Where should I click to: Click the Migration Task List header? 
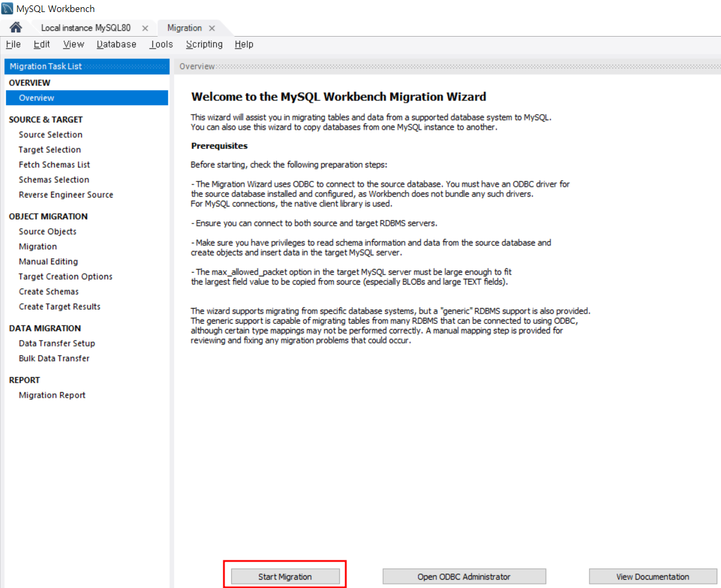pos(87,66)
